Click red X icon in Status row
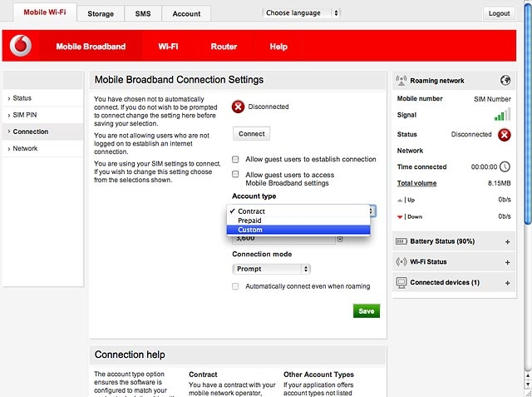 505,135
